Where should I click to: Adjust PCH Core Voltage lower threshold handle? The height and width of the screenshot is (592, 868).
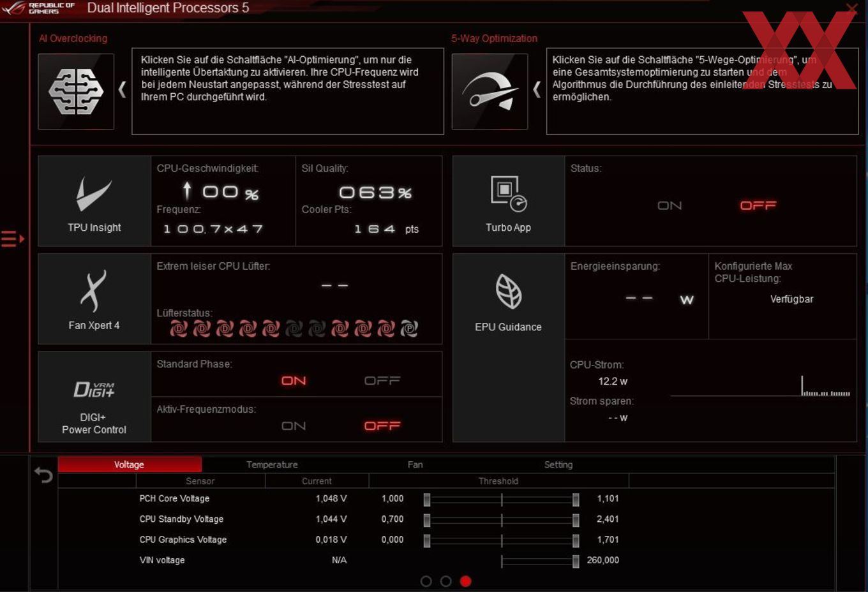[x=427, y=500]
